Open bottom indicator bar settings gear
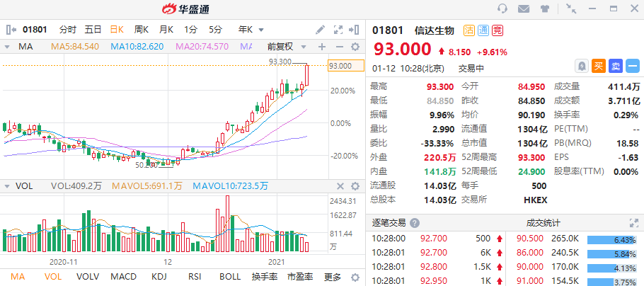The height and width of the screenshot is (286, 644). pos(356,277)
